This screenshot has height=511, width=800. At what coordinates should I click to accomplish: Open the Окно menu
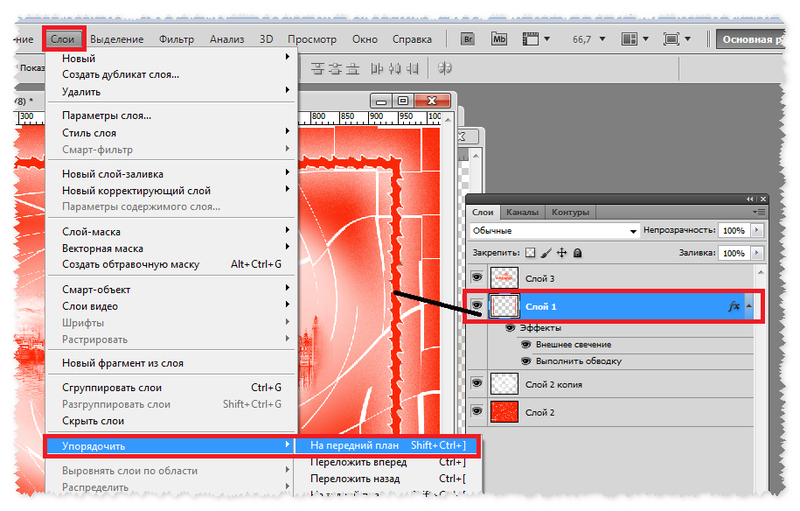365,39
